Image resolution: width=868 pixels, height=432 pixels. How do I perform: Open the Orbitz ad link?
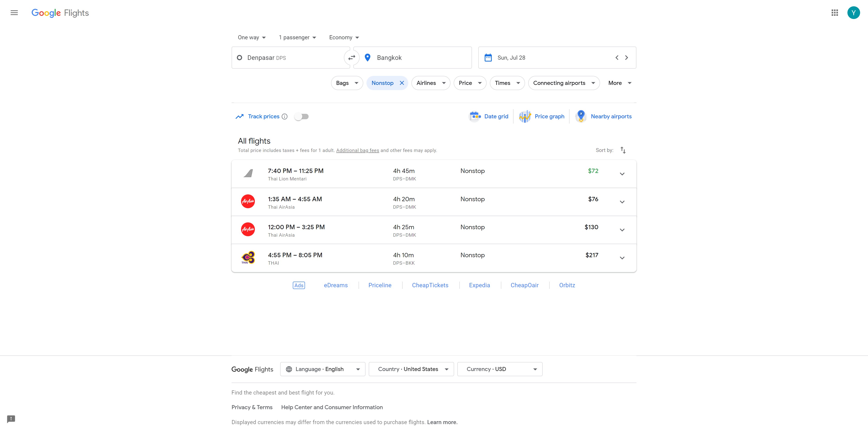pyautogui.click(x=567, y=285)
